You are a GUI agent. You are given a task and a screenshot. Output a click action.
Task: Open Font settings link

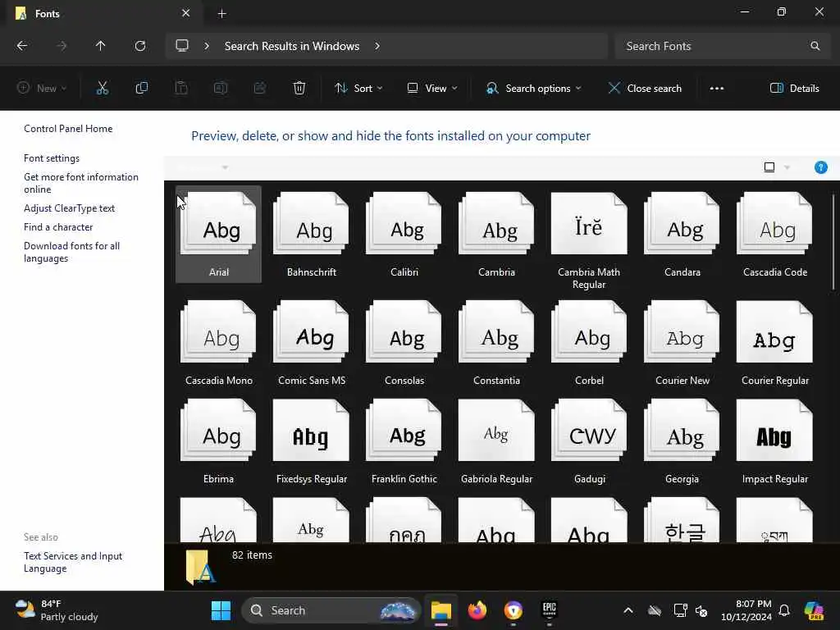pyautogui.click(x=52, y=158)
